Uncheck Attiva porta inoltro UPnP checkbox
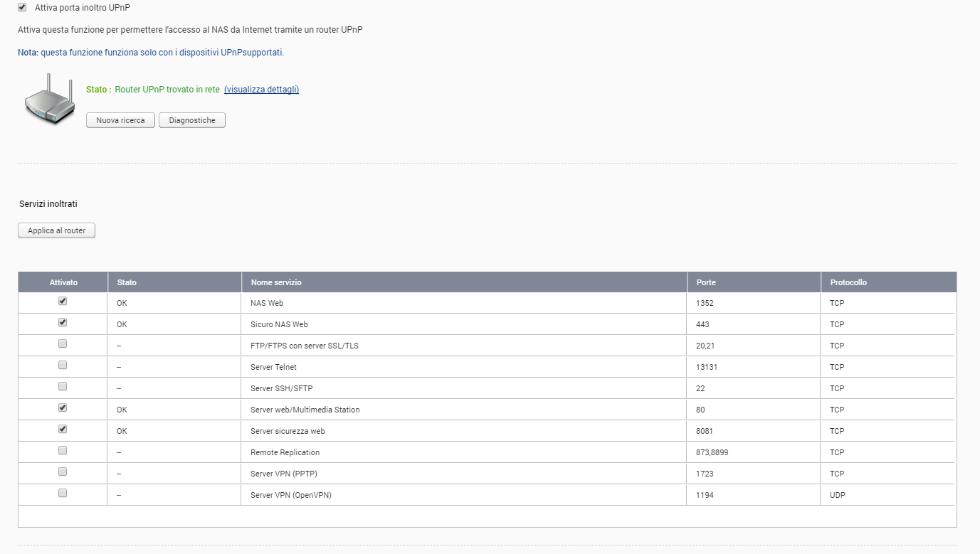This screenshot has height=554, width=980. (22, 8)
